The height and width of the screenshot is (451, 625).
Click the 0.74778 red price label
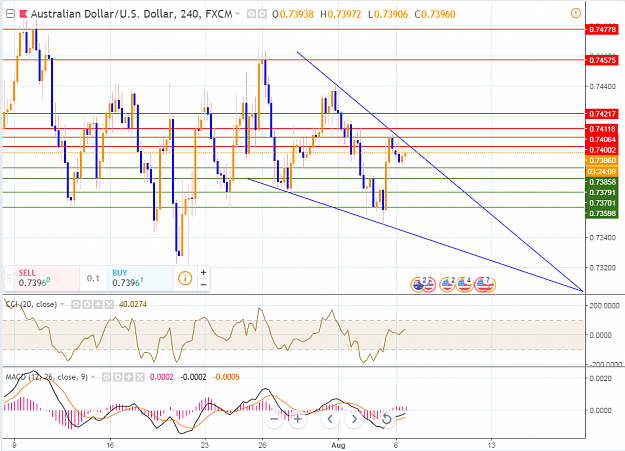click(602, 30)
